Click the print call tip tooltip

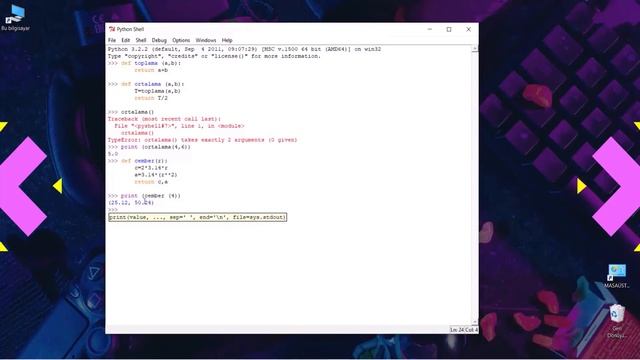198,218
